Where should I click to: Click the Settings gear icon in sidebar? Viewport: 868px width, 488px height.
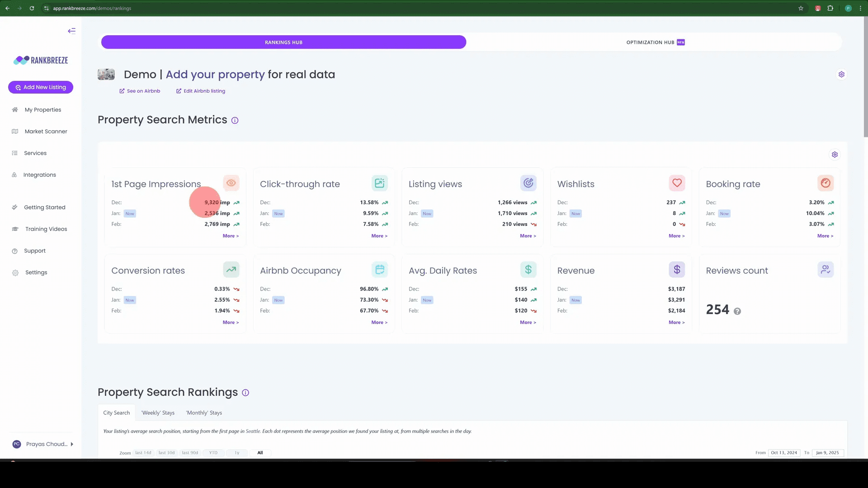tap(15, 273)
